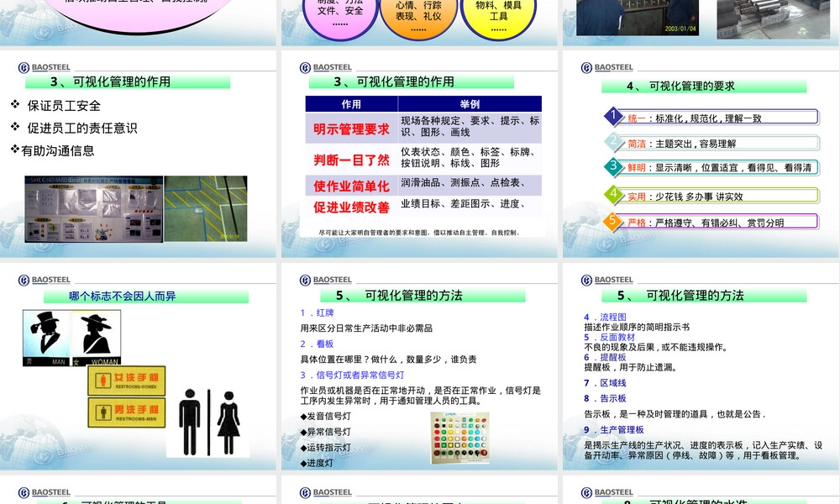Click the orange number 5 diamond icon
Viewport: 840px width, 504px height.
coord(614,220)
